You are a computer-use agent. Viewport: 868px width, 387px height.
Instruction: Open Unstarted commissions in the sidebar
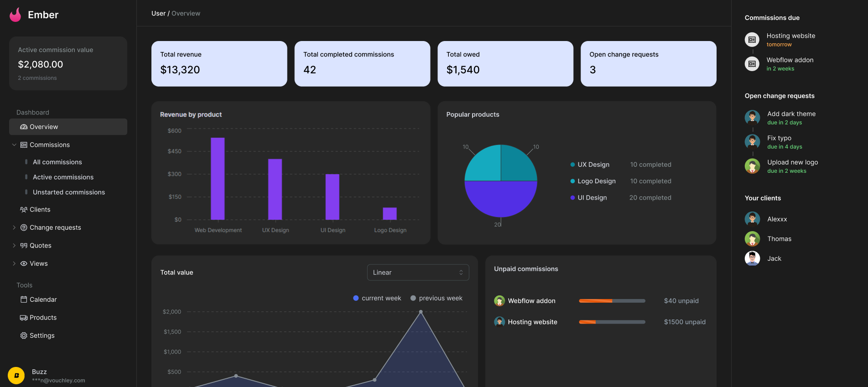tap(68, 192)
